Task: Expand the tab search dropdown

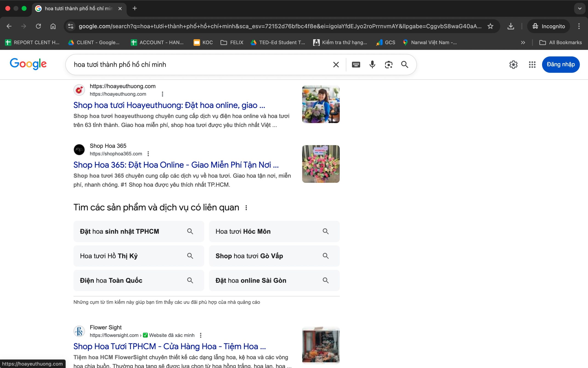Action: point(580,9)
